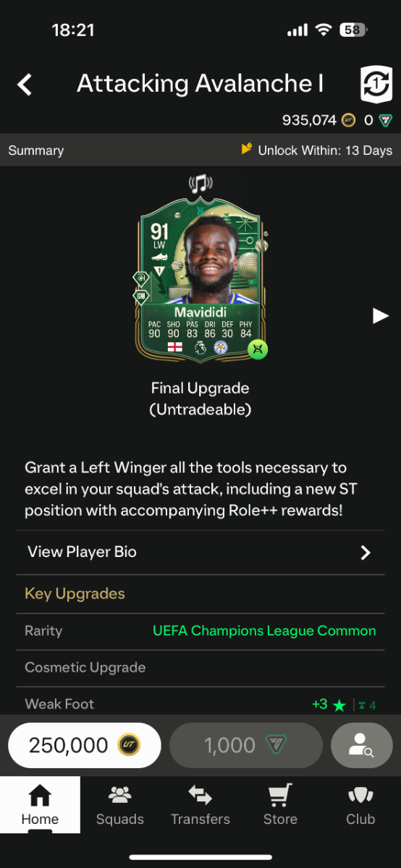Tap the green chemistry style badge on the card
This screenshot has width=401, height=868.
coord(258,350)
